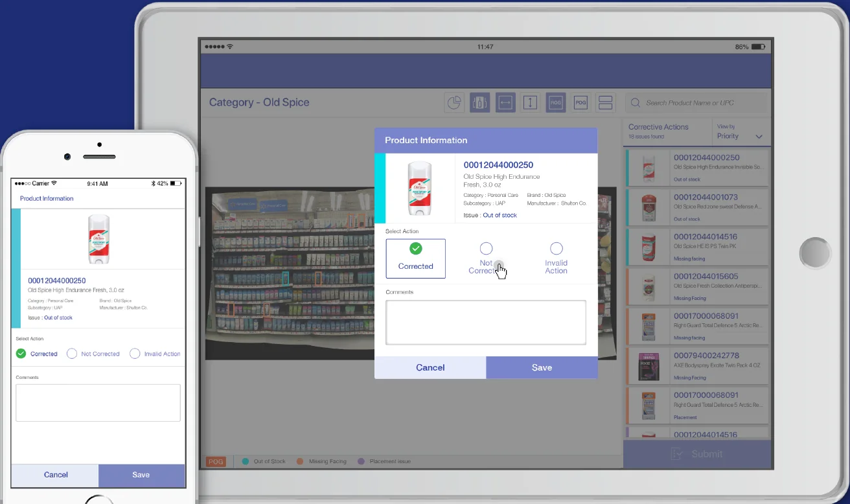Tap Save button on phone screen
The width and height of the screenshot is (850, 504).
(141, 475)
